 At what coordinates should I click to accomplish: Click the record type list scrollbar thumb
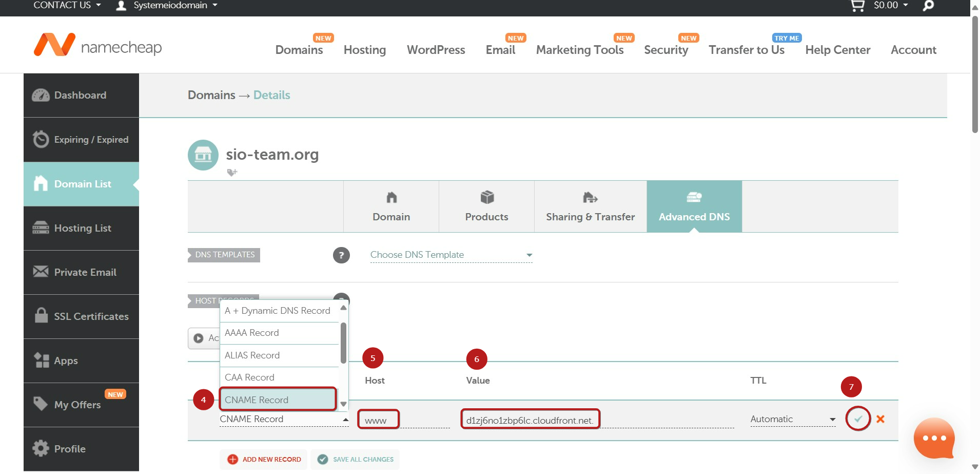[x=343, y=343]
